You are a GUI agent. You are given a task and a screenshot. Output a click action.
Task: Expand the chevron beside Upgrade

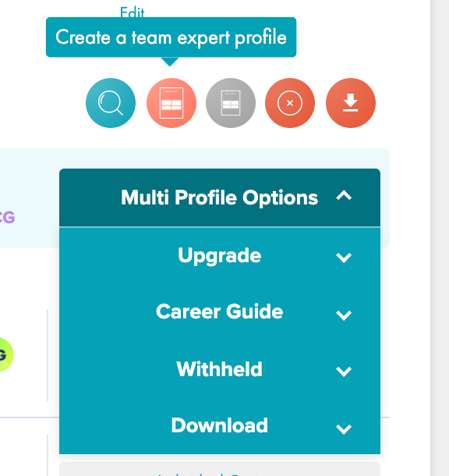(344, 258)
